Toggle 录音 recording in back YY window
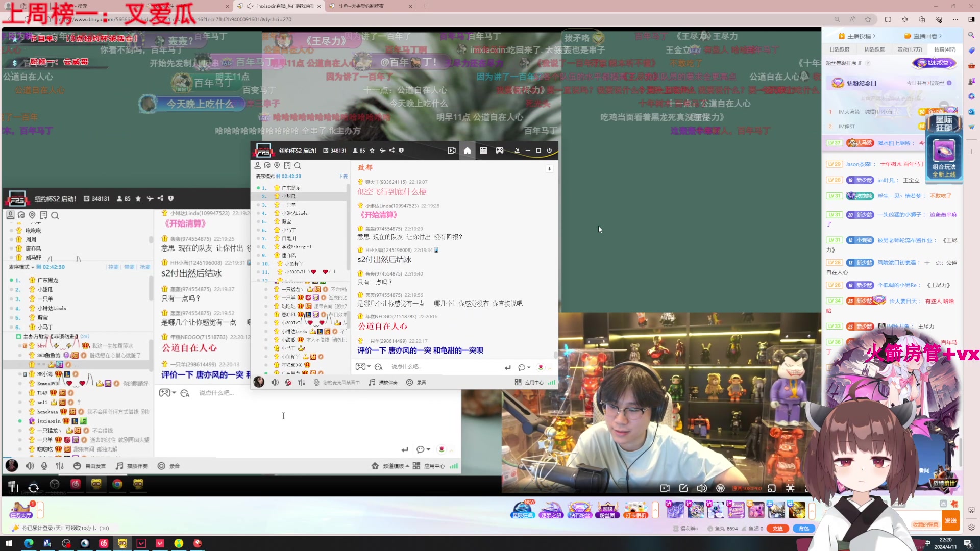This screenshot has height=551, width=980. coord(168,466)
